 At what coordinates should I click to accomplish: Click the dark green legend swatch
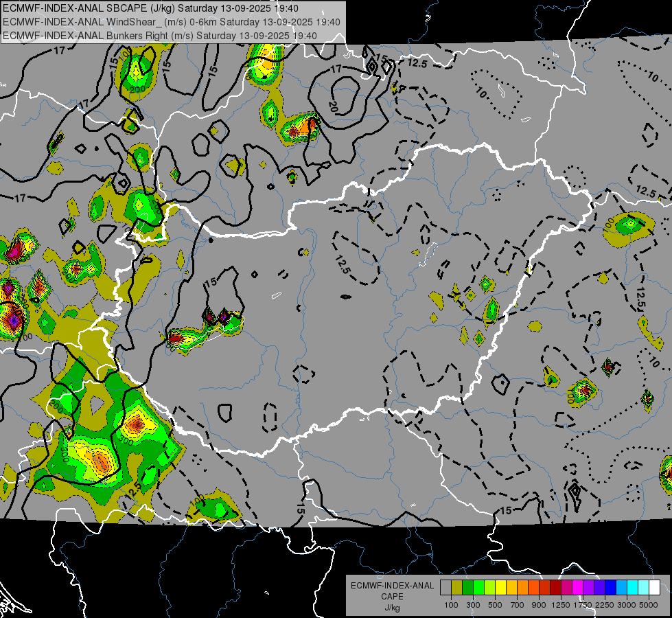point(467,588)
